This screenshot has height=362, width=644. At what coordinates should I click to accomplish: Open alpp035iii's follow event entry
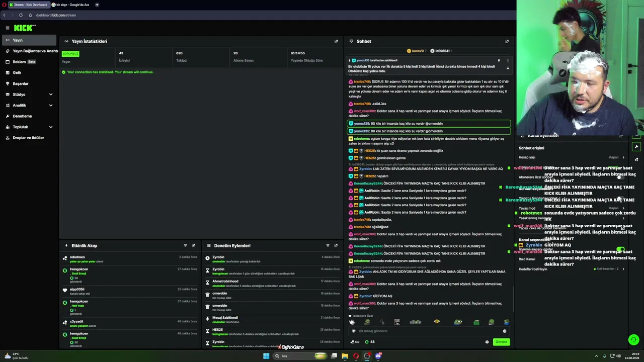coord(130,291)
